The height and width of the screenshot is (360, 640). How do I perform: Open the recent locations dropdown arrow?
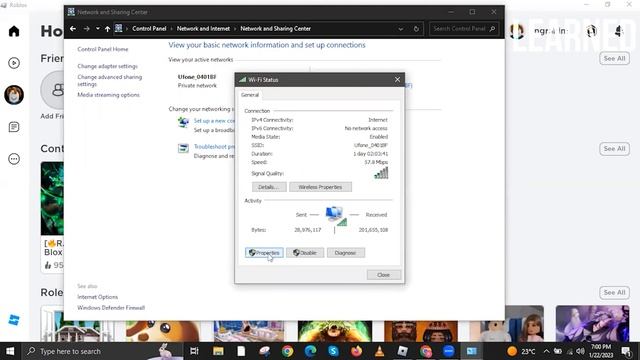98,29
